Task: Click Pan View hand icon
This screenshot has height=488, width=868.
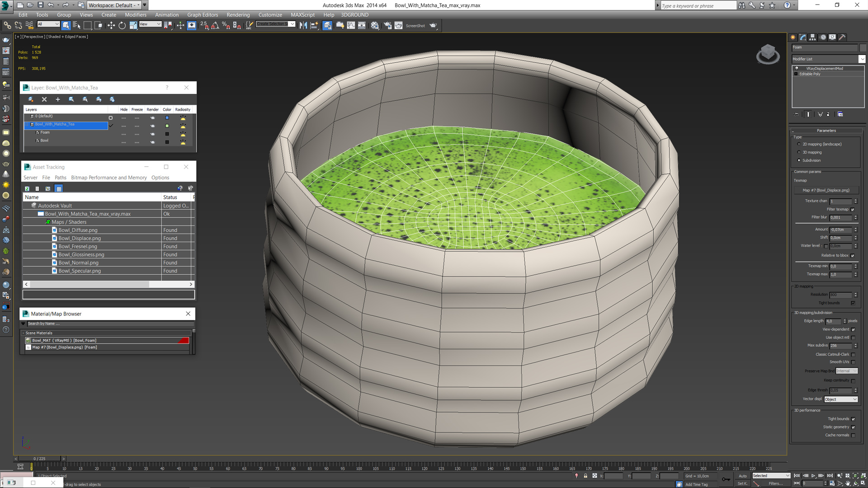Action: click(848, 483)
